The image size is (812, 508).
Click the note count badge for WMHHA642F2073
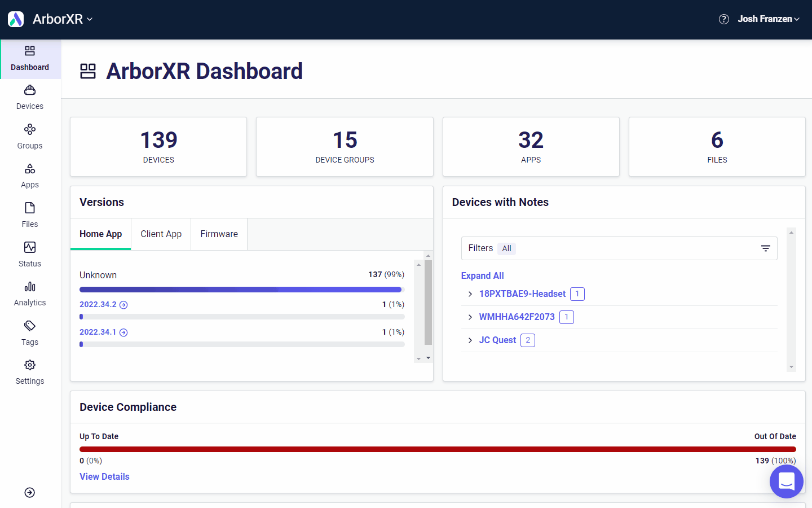(567, 317)
